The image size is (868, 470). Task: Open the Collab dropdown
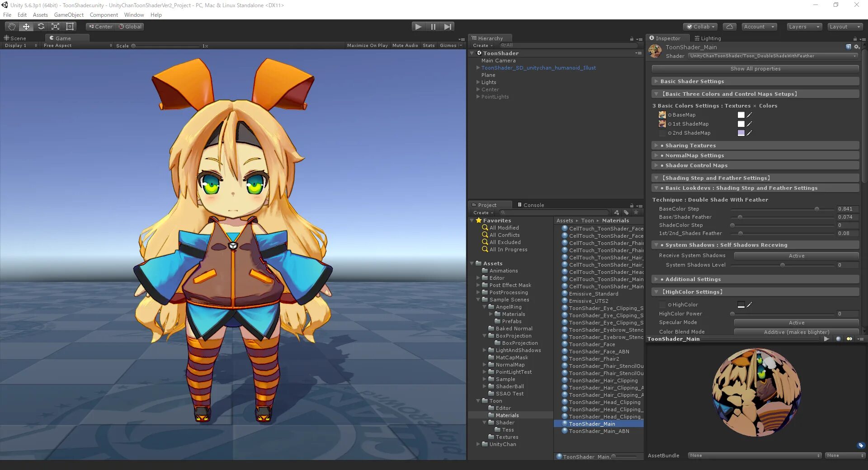tap(700, 27)
